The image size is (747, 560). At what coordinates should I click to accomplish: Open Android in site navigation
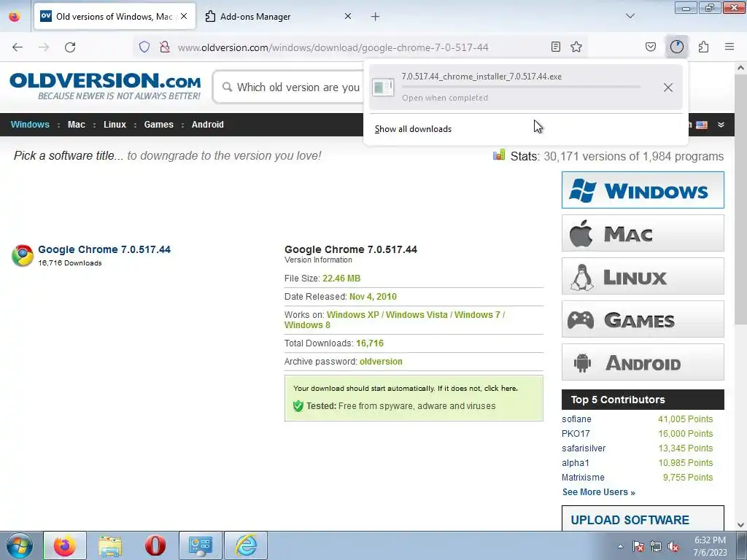click(208, 124)
